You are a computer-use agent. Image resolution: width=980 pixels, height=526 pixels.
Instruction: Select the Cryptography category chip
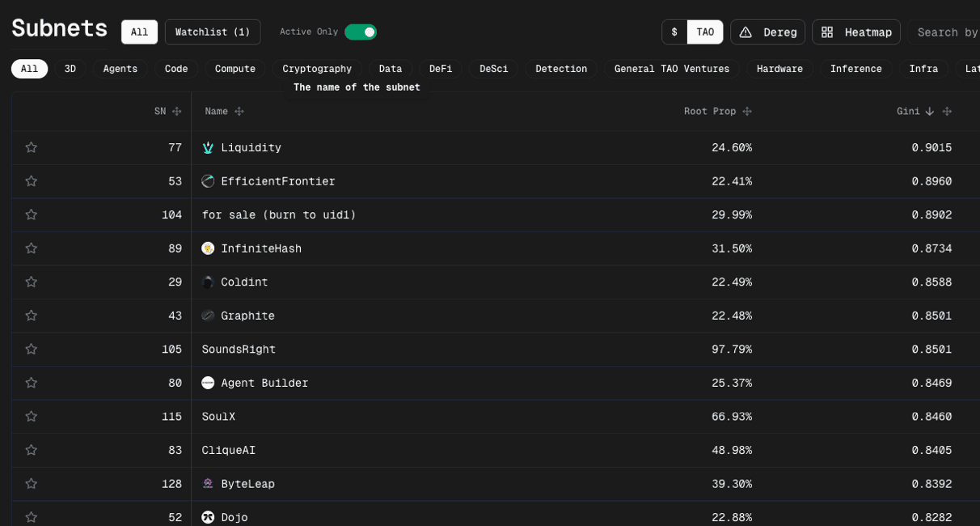317,69
